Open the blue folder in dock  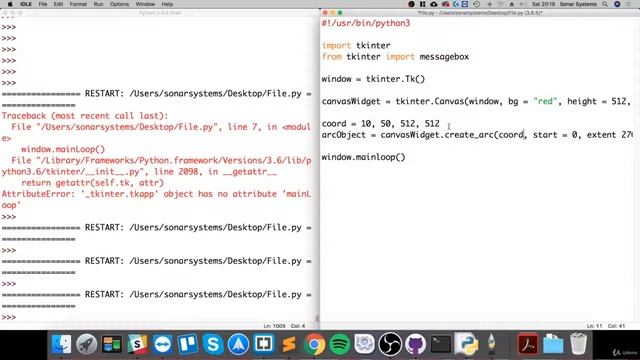(x=553, y=344)
